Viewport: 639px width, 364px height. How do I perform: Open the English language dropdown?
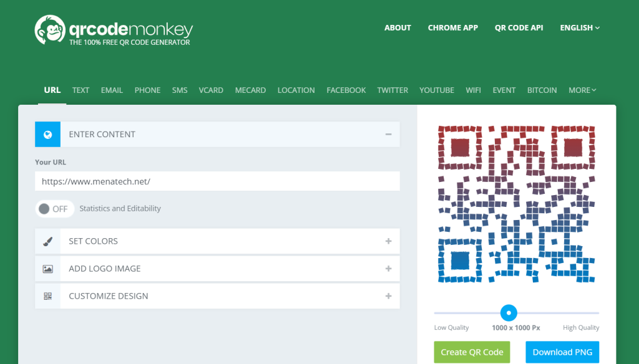pos(580,27)
